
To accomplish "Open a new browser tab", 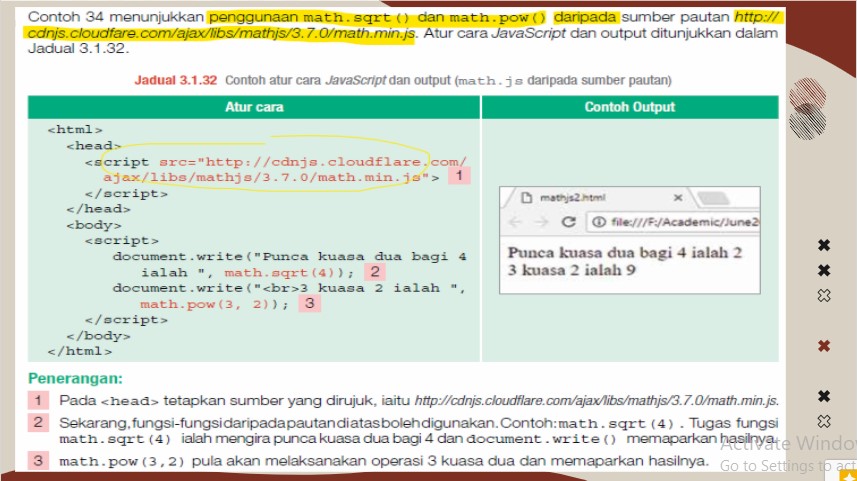I will [x=713, y=198].
